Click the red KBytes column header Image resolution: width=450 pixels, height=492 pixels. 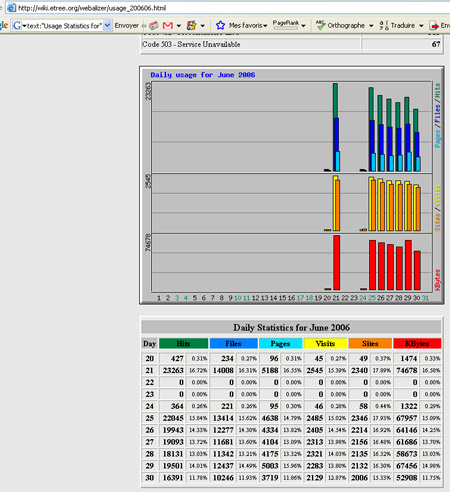coord(417,343)
